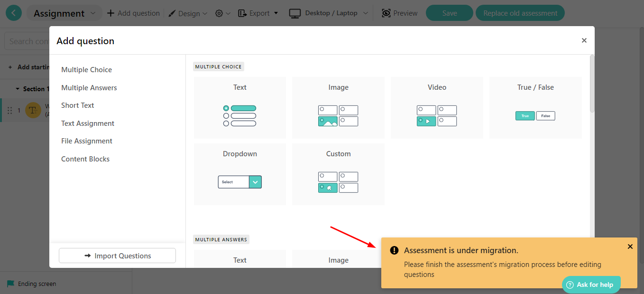Click the Export icon
Image resolution: width=644 pixels, height=294 pixels.
click(242, 13)
